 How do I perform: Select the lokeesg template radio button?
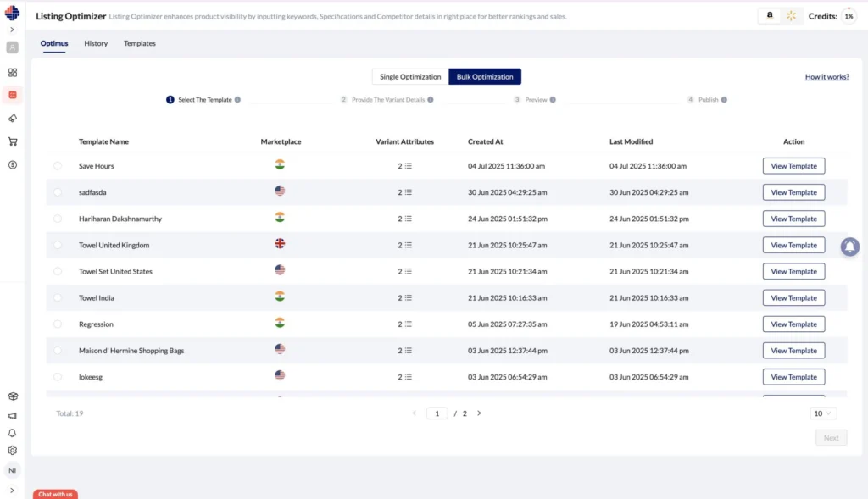coord(58,377)
